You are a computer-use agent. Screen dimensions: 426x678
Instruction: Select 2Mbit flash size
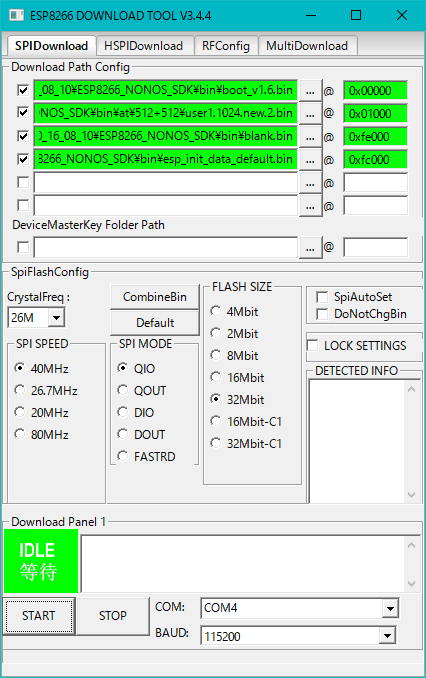(x=234, y=333)
